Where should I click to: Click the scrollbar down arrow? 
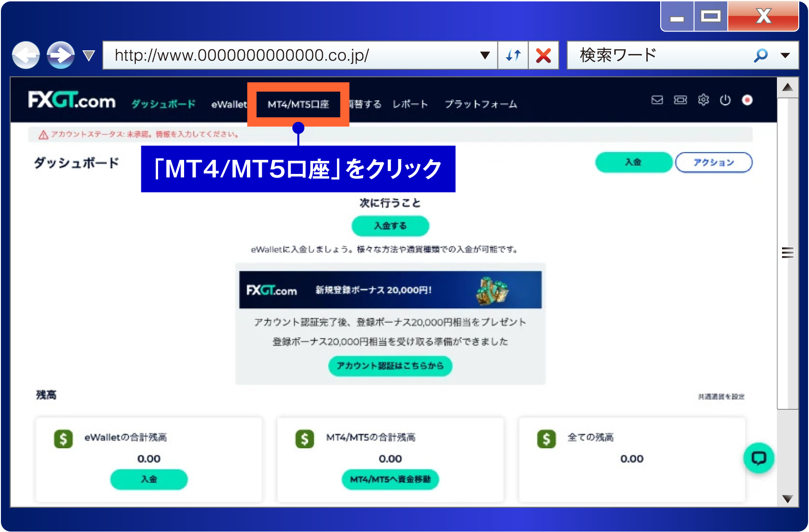point(788,499)
